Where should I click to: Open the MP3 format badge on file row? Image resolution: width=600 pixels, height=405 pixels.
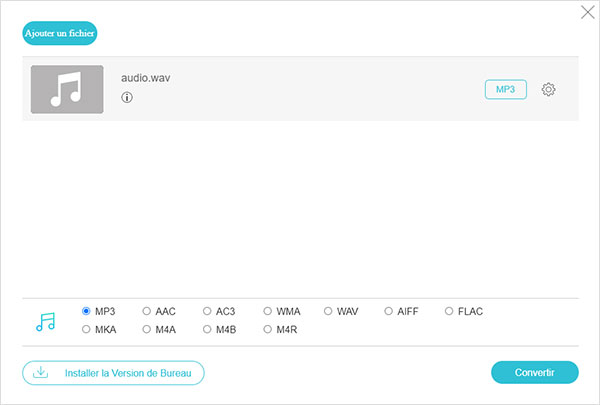click(x=505, y=90)
